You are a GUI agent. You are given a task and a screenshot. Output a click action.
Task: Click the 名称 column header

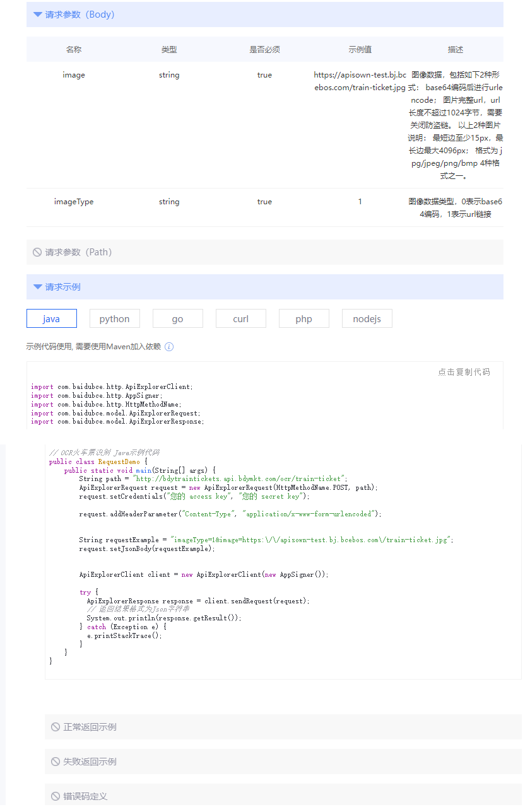click(x=74, y=49)
